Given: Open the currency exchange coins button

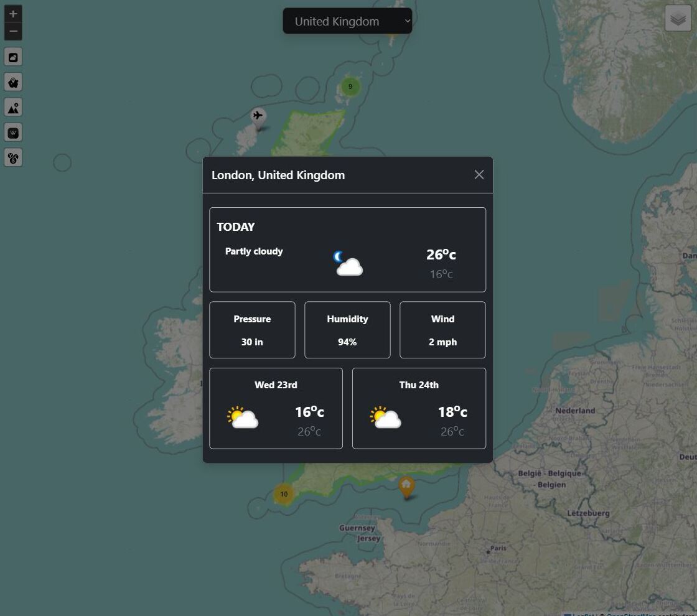Looking at the screenshot, I should click(x=13, y=158).
